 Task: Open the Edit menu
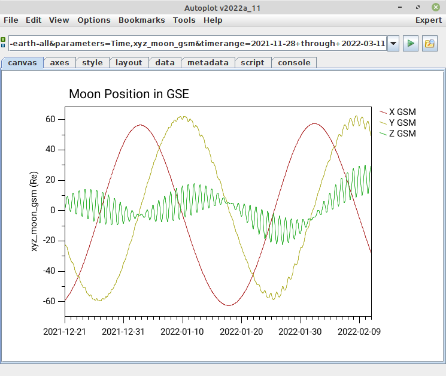tap(33, 20)
